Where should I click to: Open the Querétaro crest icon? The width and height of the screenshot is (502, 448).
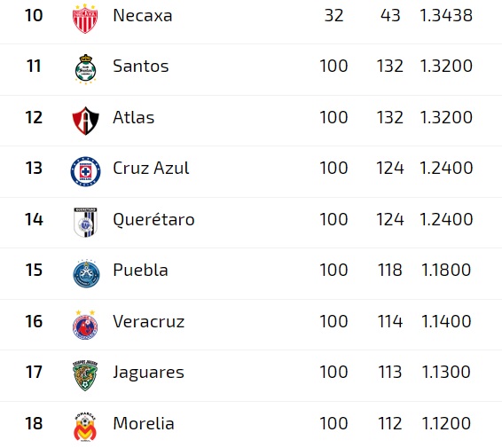pos(85,223)
